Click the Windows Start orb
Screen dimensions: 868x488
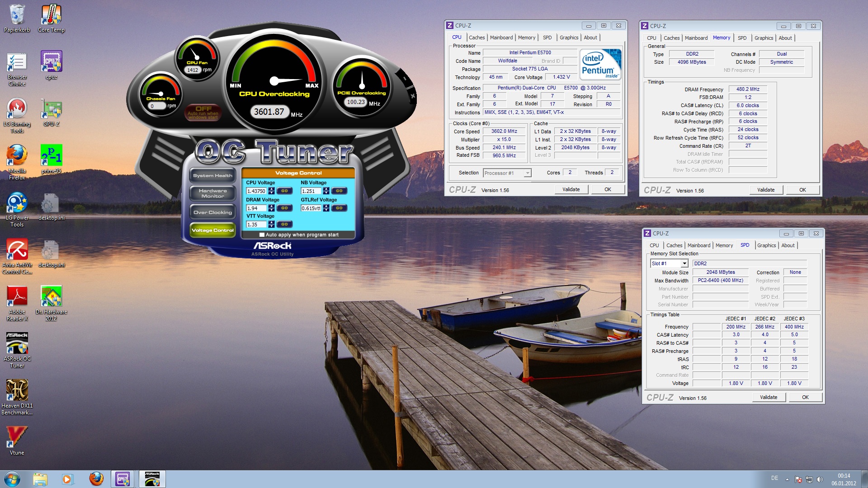coord(12,479)
